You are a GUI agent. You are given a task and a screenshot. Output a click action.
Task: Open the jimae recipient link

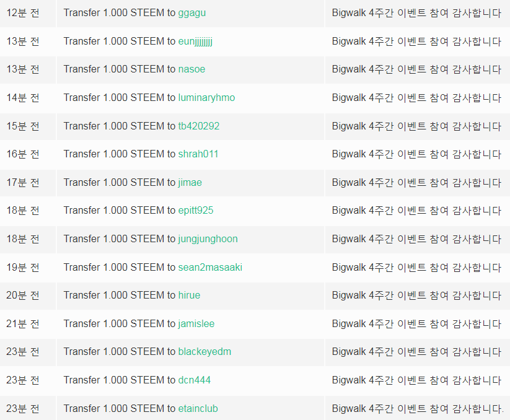click(x=190, y=183)
